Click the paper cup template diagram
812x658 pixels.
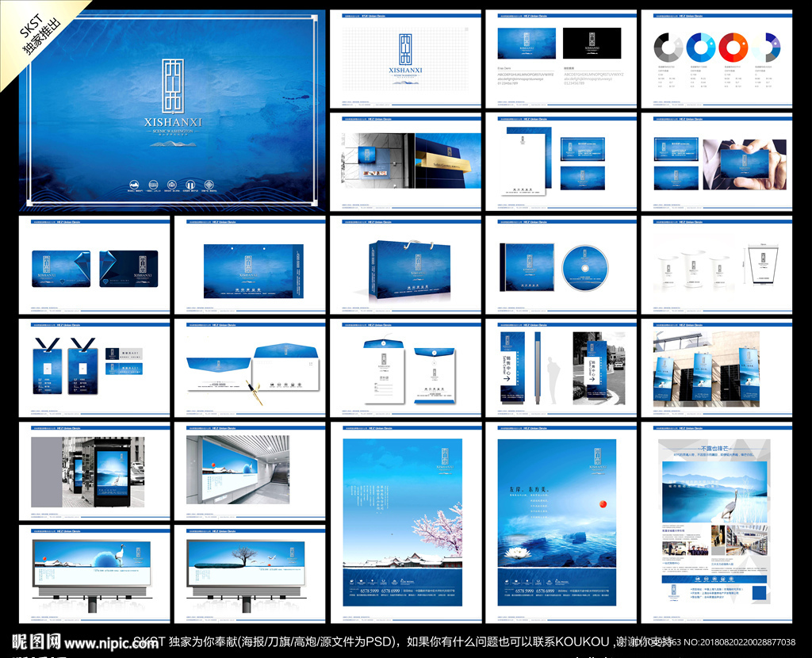(764, 265)
